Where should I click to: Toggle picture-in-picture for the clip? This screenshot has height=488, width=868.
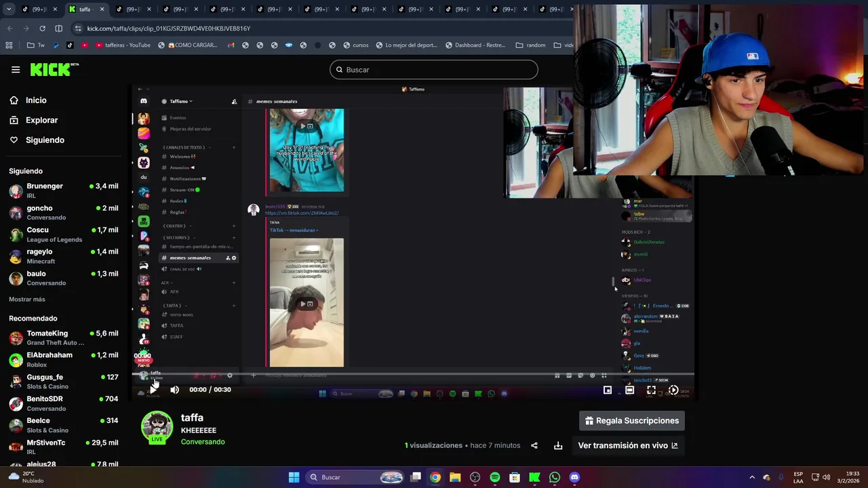[x=608, y=390]
